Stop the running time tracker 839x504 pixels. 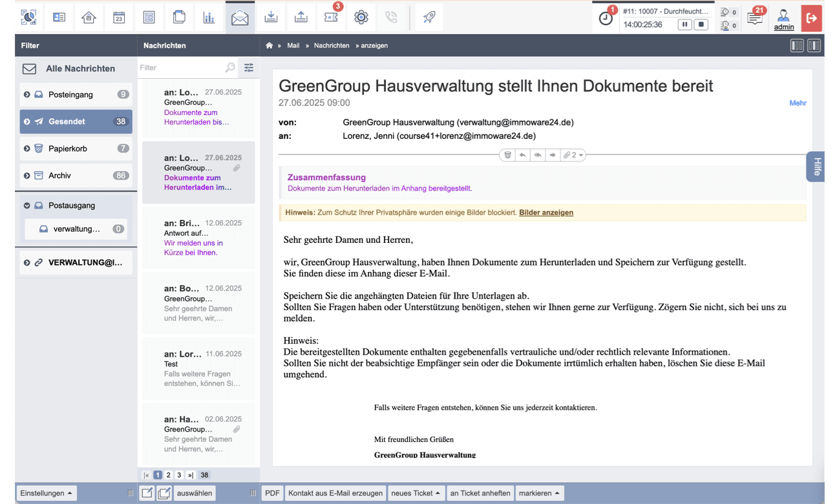[701, 25]
